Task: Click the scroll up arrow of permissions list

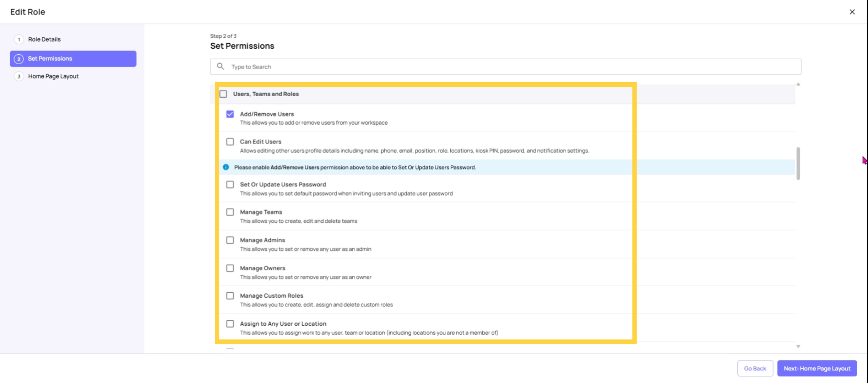Action: click(x=798, y=84)
